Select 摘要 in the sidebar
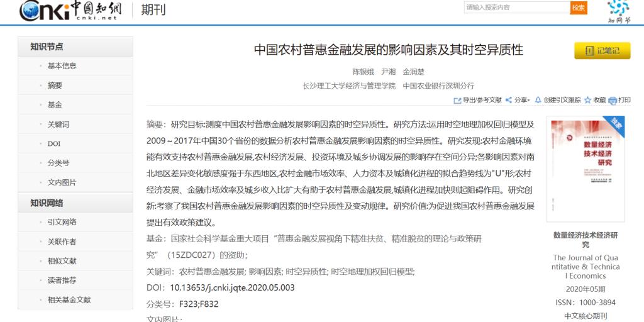The width and height of the screenshot is (644, 322). [x=55, y=86]
